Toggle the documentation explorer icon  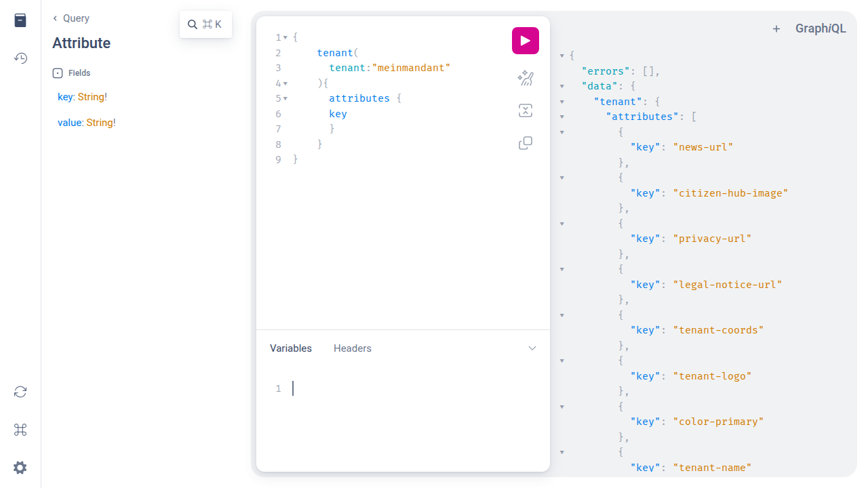pos(20,20)
